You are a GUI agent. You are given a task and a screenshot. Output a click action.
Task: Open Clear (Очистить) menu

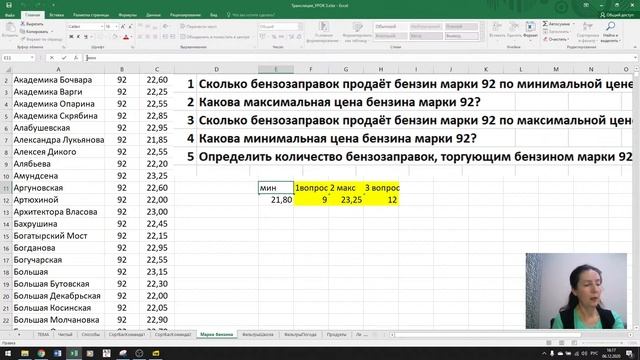click(556, 39)
